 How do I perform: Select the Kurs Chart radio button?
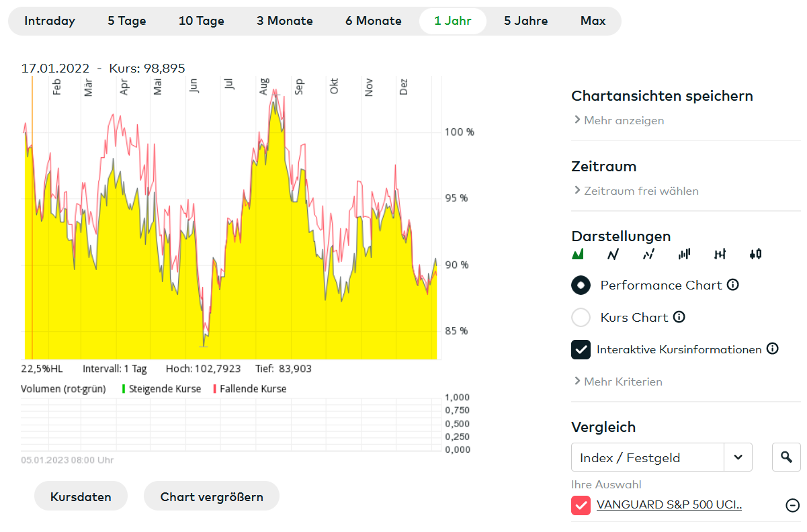[581, 317]
